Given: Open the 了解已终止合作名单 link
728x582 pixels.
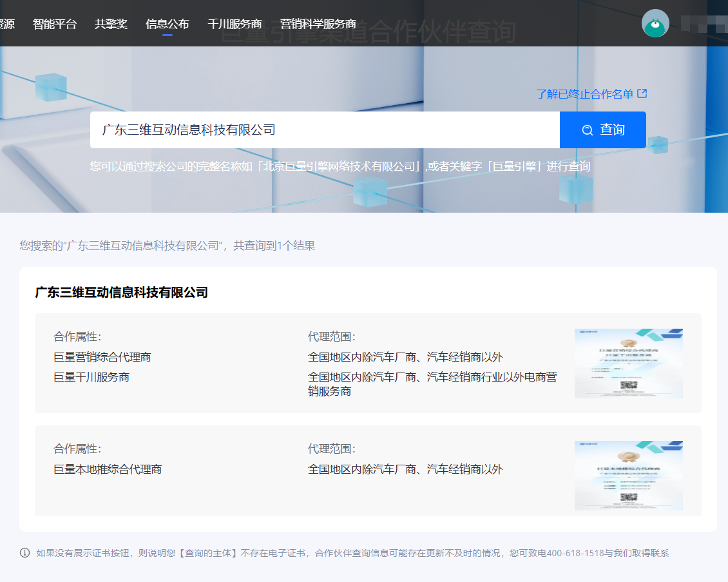Looking at the screenshot, I should (584, 94).
